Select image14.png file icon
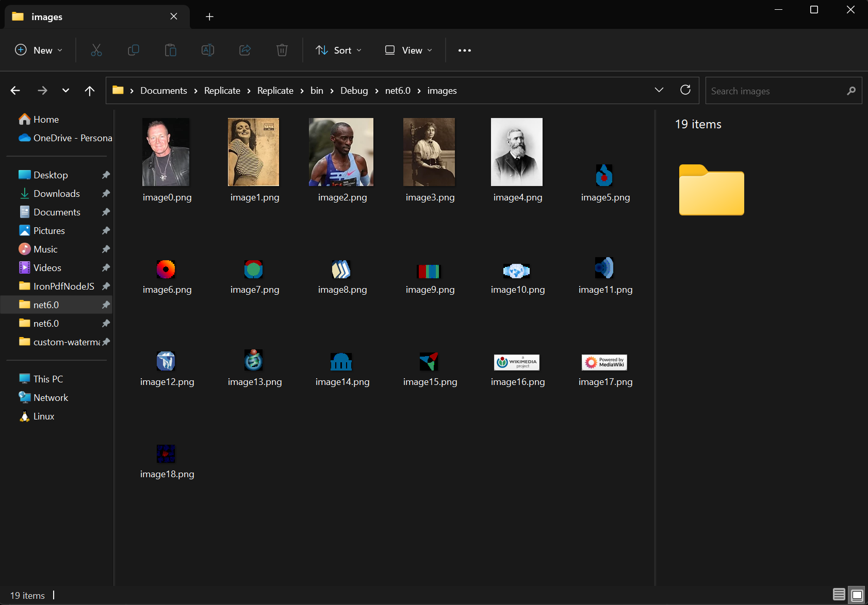 pyautogui.click(x=341, y=362)
